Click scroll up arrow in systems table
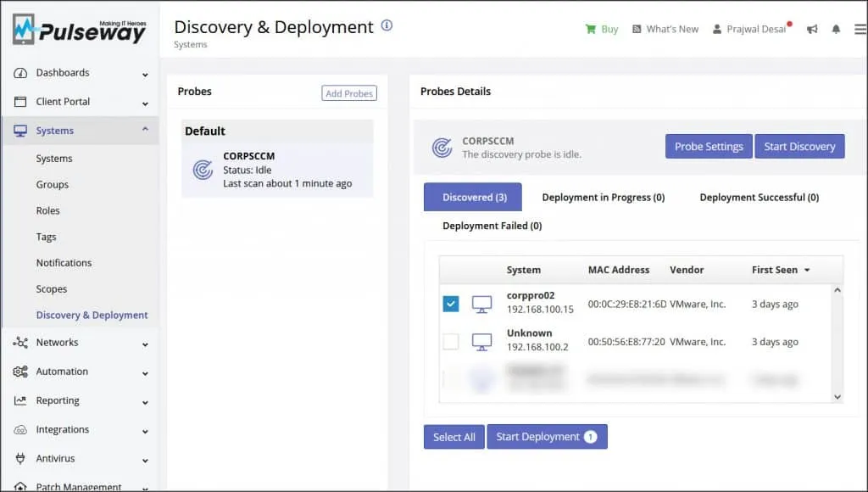Viewport: 868px width, 492px height. tap(837, 290)
